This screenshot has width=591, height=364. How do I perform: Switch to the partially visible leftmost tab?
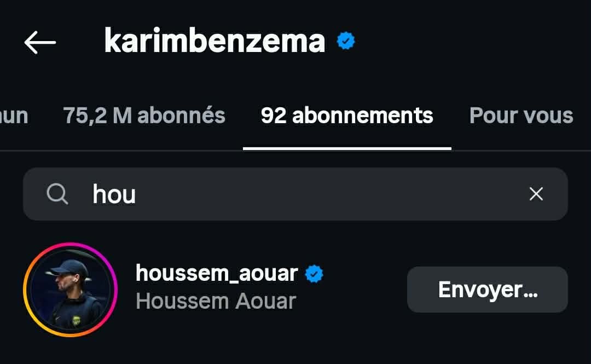coord(14,115)
